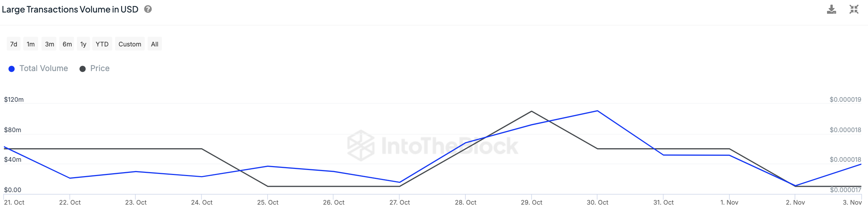
Task: Choose the 6m time range
Action: tap(67, 44)
